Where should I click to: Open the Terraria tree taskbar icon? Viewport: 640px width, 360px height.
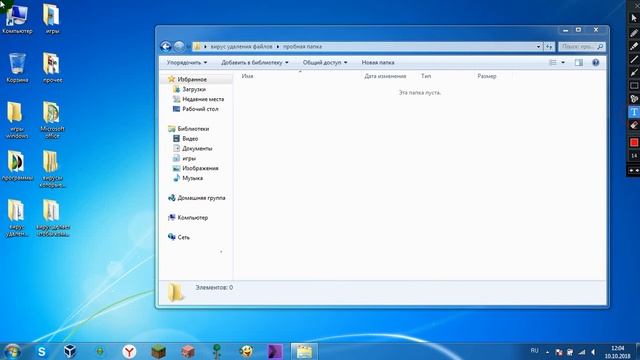tap(217, 351)
